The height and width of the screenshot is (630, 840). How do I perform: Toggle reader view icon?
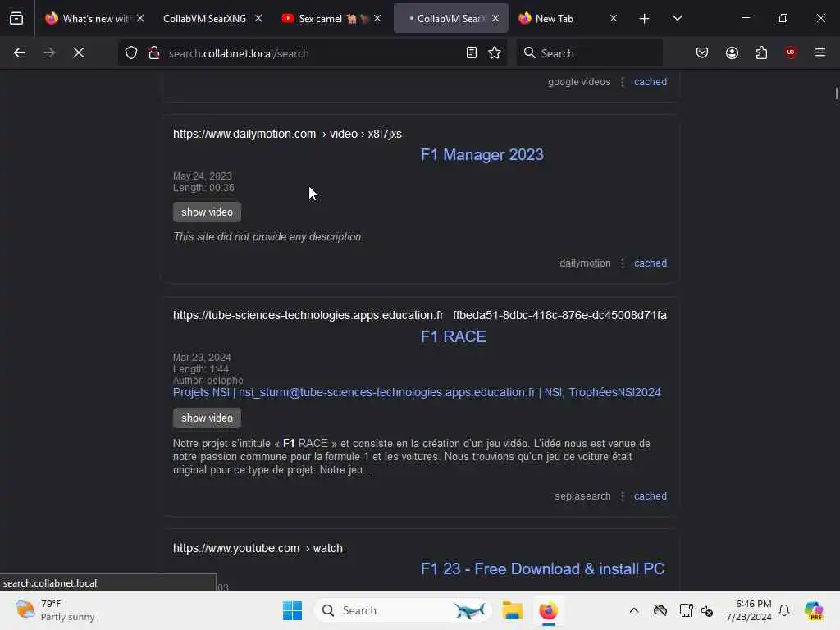coord(472,52)
